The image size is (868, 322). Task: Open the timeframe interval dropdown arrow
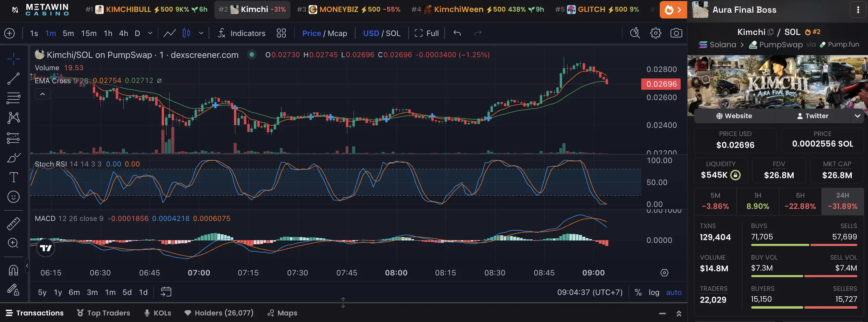(150, 33)
